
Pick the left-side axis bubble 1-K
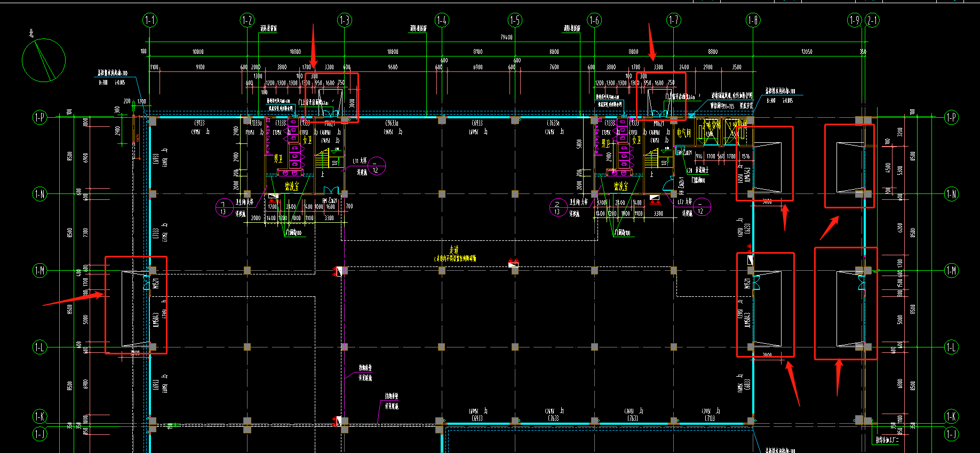40,416
